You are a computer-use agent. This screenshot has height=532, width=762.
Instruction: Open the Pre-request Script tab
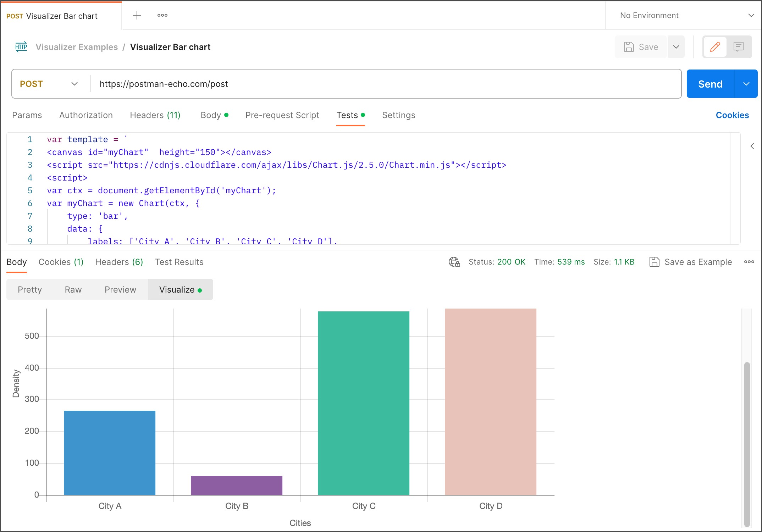tap(282, 115)
